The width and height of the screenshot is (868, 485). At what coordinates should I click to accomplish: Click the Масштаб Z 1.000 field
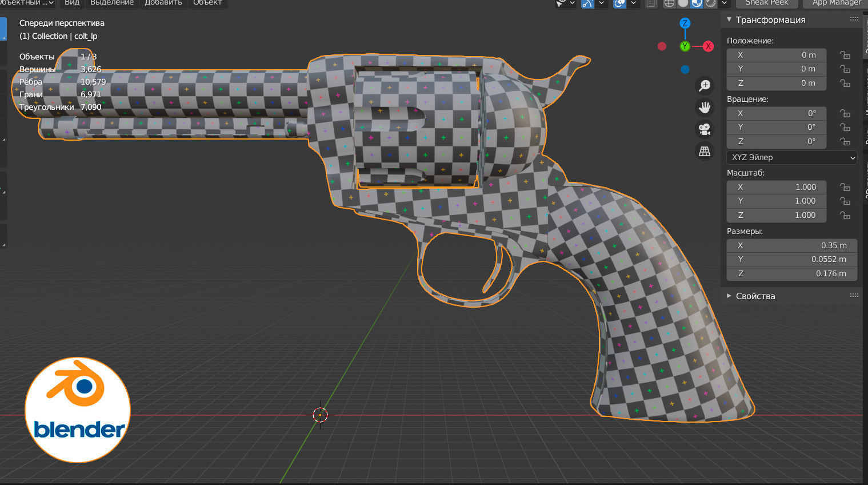point(776,215)
